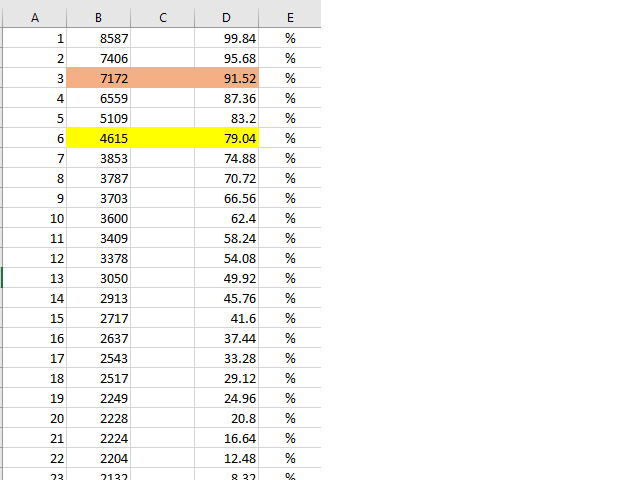Click column A cell numbered 6
Image resolution: width=640 pixels, height=480 pixels.
coord(35,138)
